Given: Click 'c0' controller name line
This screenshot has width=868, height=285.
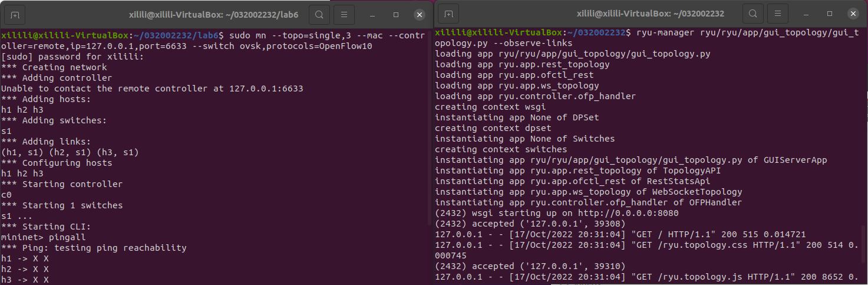Looking at the screenshot, I should 6,195.
